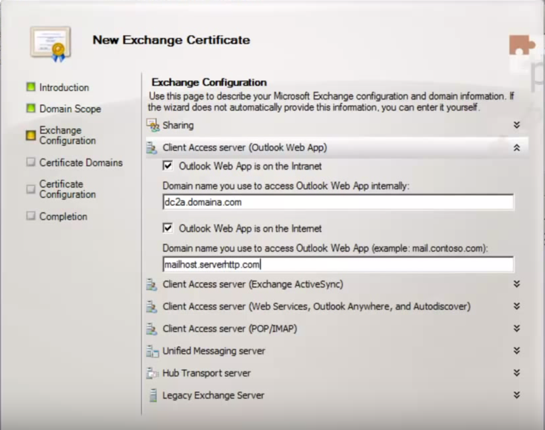Uncheck Outlook Web App is on the Intranet
The width and height of the screenshot is (545, 430).
pyautogui.click(x=168, y=166)
